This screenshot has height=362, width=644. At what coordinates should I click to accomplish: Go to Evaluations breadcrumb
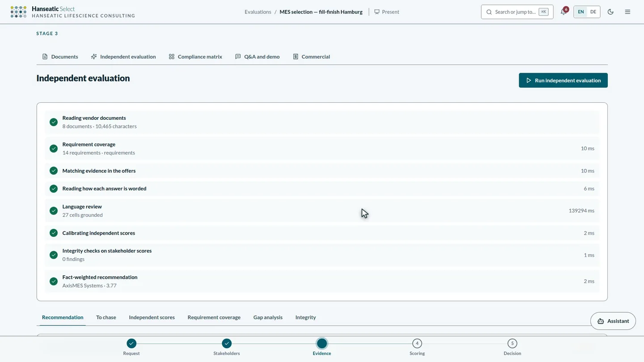click(258, 12)
